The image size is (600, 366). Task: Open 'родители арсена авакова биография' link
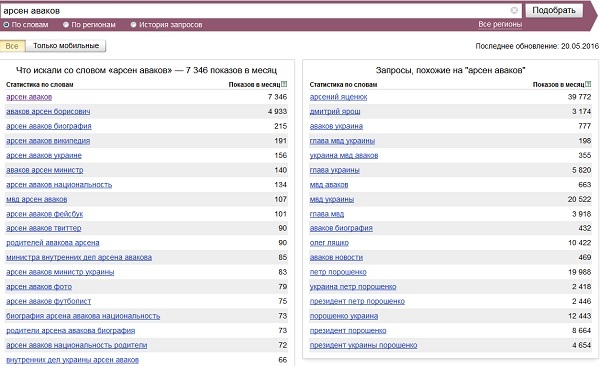[x=70, y=331]
